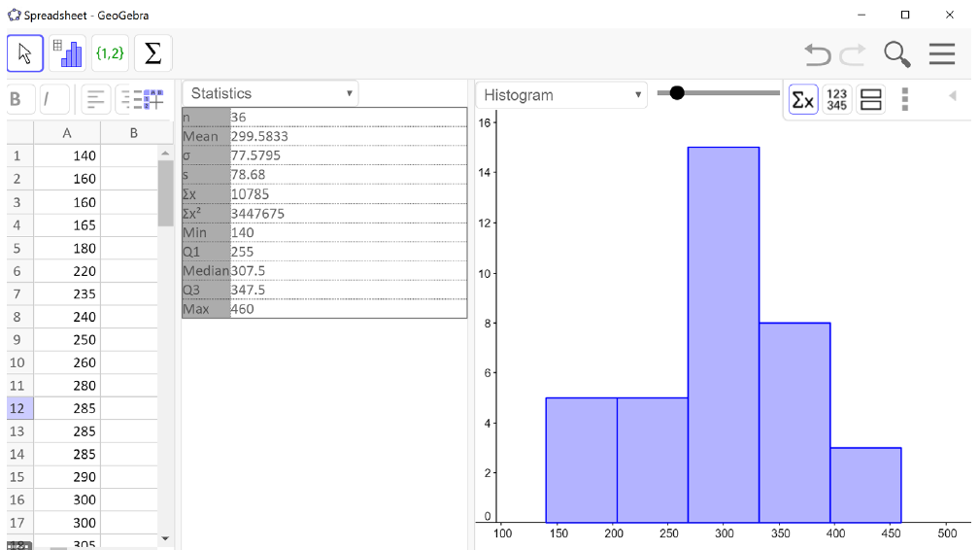Select cell with value 240
The image size is (980, 550).
pyautogui.click(x=67, y=317)
